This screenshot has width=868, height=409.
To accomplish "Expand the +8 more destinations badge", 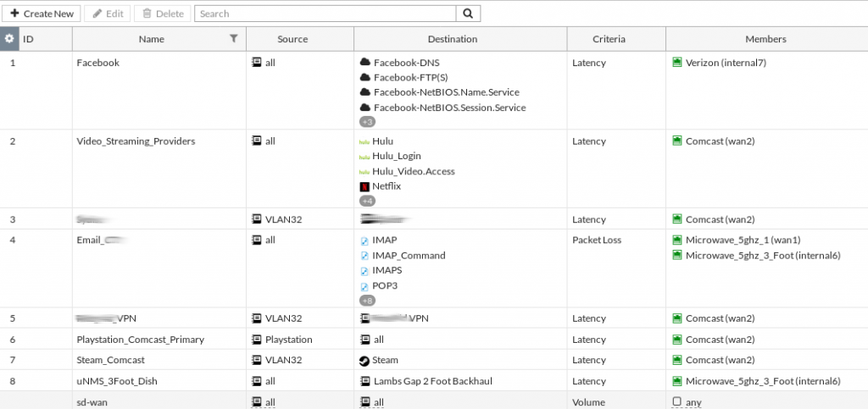I will (x=367, y=301).
